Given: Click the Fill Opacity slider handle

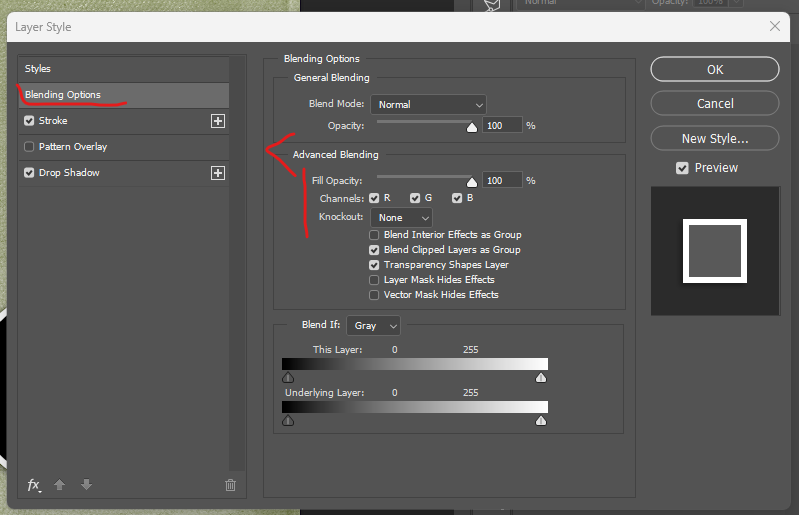Looking at the screenshot, I should pyautogui.click(x=472, y=182).
